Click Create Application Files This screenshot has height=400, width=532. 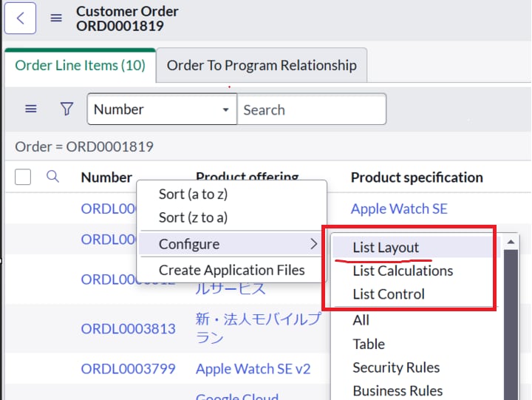coord(232,270)
